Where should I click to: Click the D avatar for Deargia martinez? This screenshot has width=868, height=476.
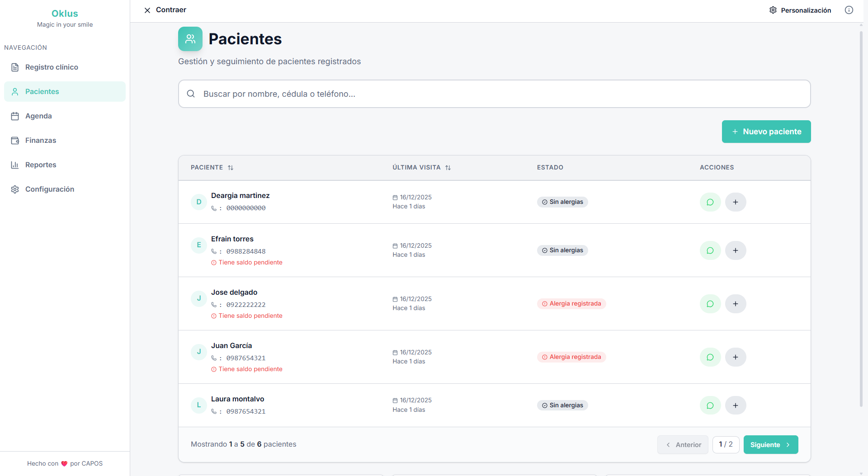coord(198,202)
